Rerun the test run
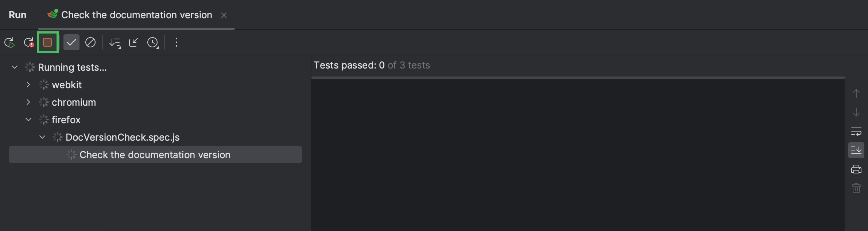868x231 pixels. [10, 42]
